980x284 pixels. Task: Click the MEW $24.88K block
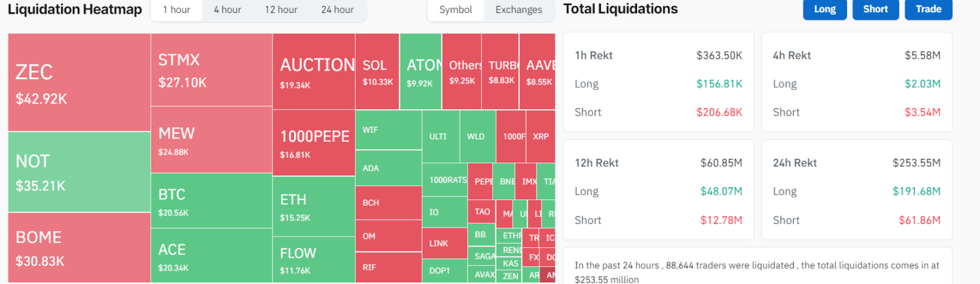(211, 140)
